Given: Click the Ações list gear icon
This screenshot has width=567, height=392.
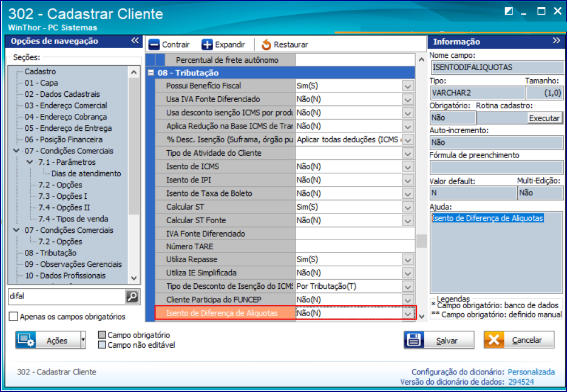Looking at the screenshot, I should click(26, 340).
